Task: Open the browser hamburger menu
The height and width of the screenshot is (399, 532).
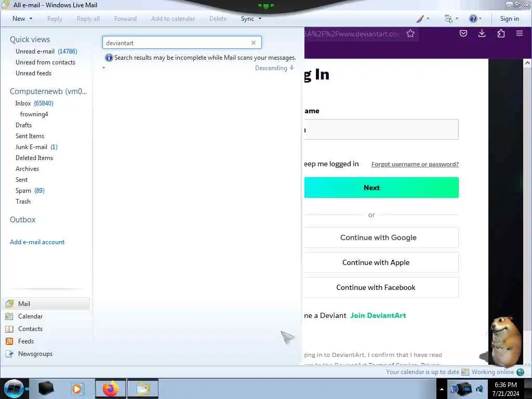Action: point(519,33)
